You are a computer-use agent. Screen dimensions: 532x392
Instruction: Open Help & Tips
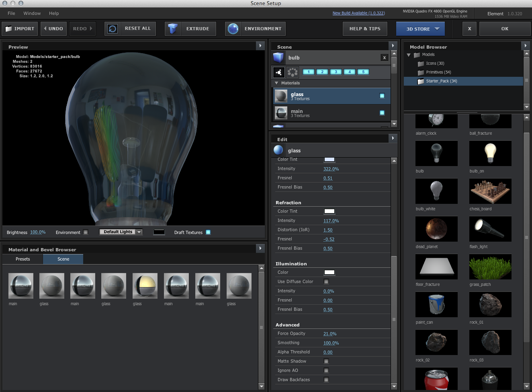tap(365, 29)
